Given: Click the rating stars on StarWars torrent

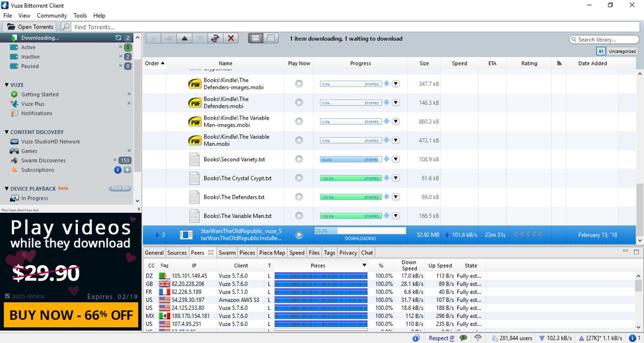Looking at the screenshot, I should click(x=529, y=235).
